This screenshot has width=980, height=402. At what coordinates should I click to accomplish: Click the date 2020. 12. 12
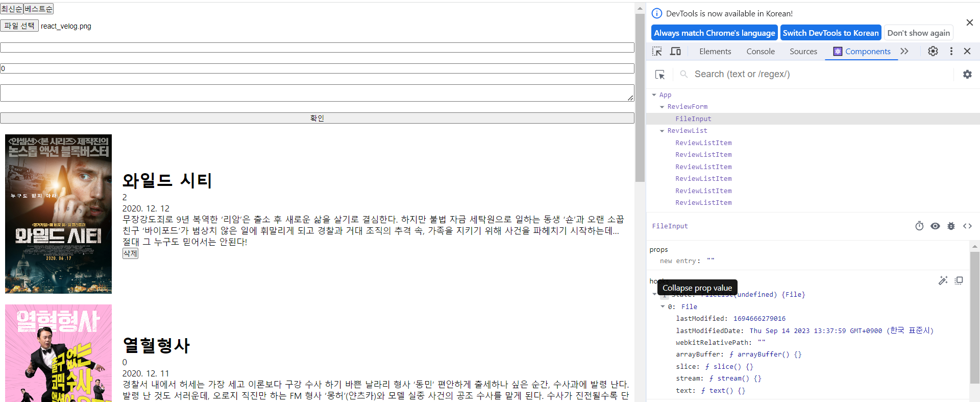pos(146,208)
